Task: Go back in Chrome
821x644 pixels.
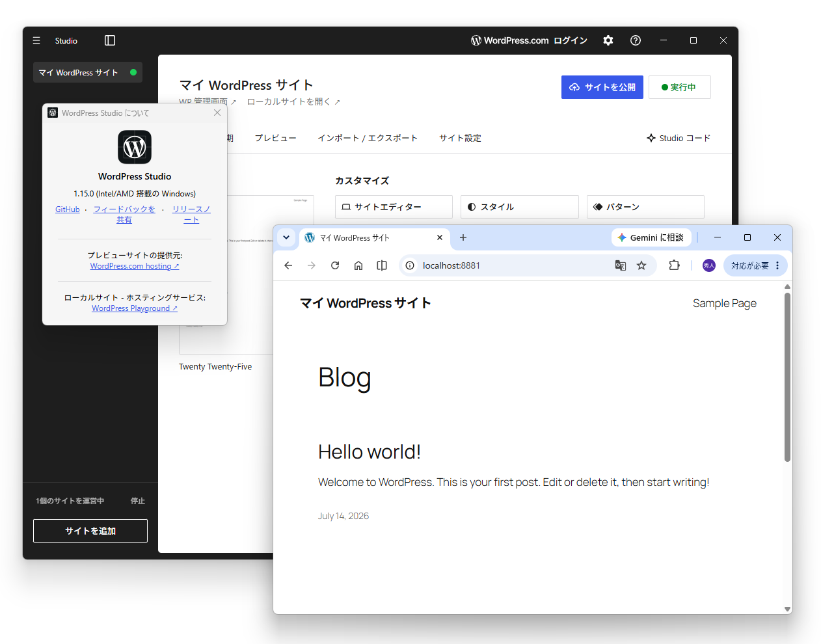Action: [288, 265]
